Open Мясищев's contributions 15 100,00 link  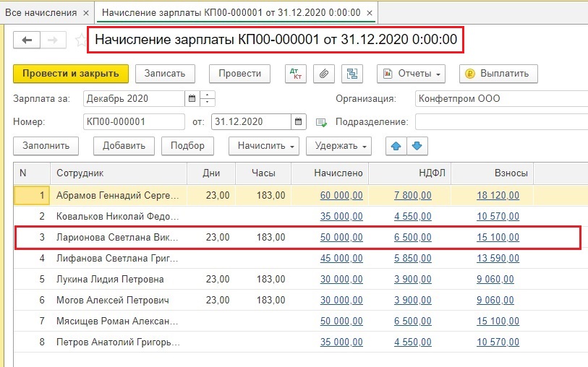(498, 321)
